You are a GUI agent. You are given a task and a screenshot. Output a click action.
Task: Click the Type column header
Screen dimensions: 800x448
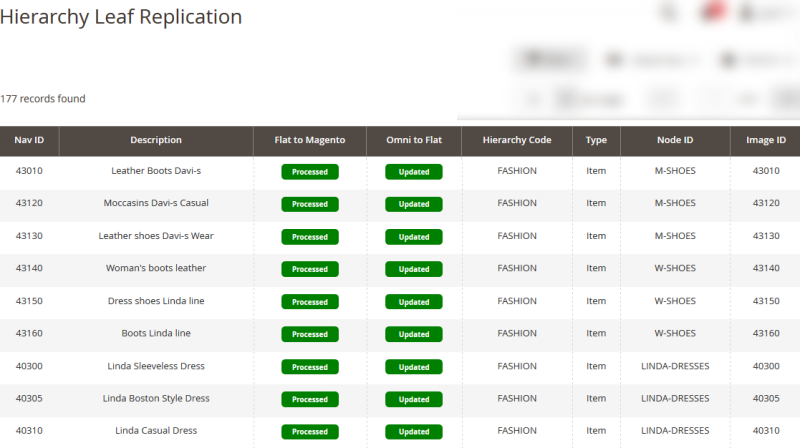click(x=596, y=140)
